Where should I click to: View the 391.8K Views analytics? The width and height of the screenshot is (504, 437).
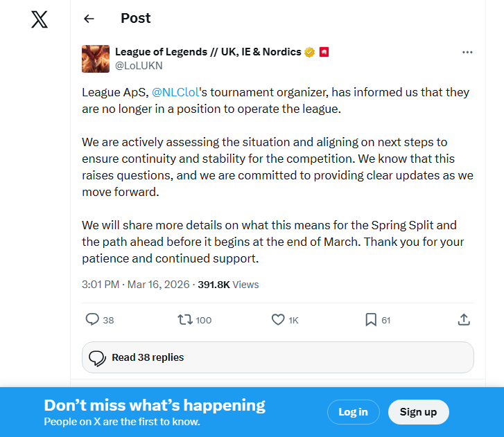[x=228, y=284]
